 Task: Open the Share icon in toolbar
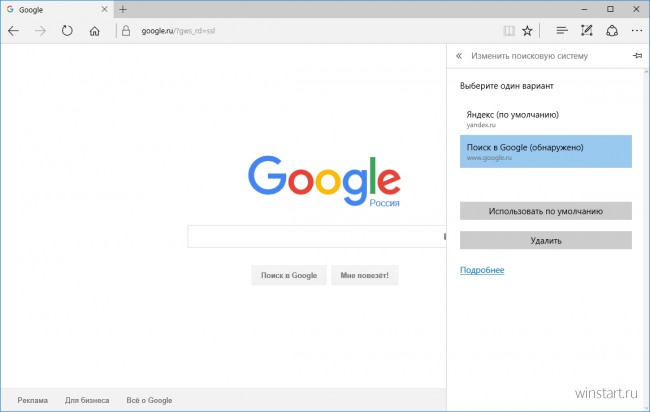[x=612, y=31]
